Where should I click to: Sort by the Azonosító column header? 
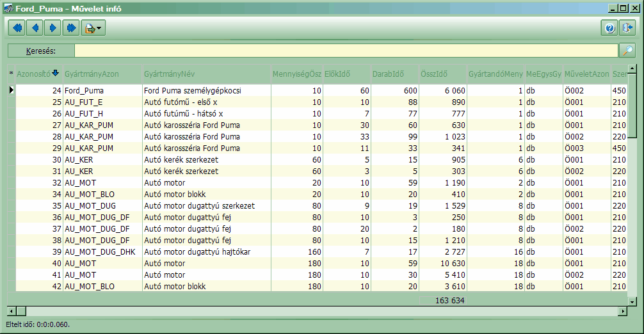coord(38,74)
